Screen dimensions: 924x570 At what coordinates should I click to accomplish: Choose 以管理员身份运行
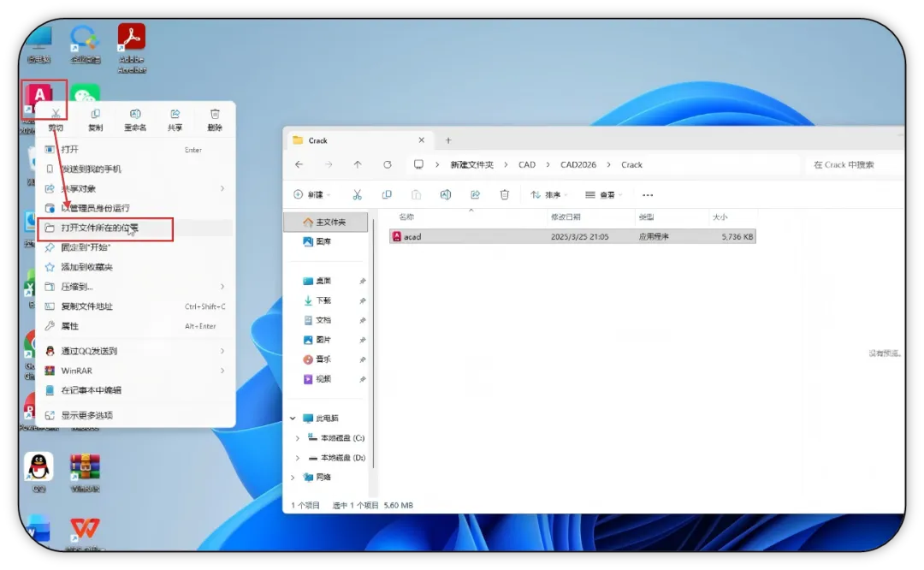click(x=135, y=208)
